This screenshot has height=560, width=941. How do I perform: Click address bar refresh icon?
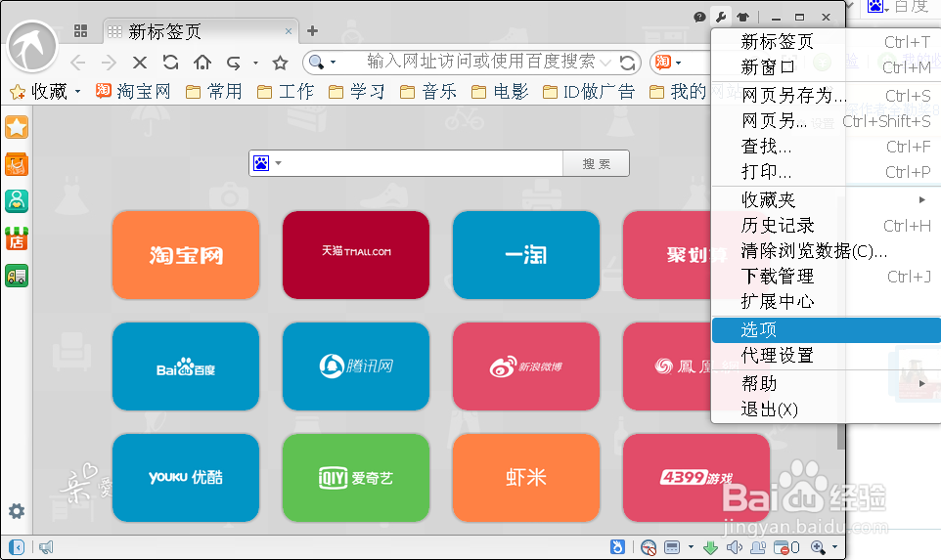click(x=627, y=62)
